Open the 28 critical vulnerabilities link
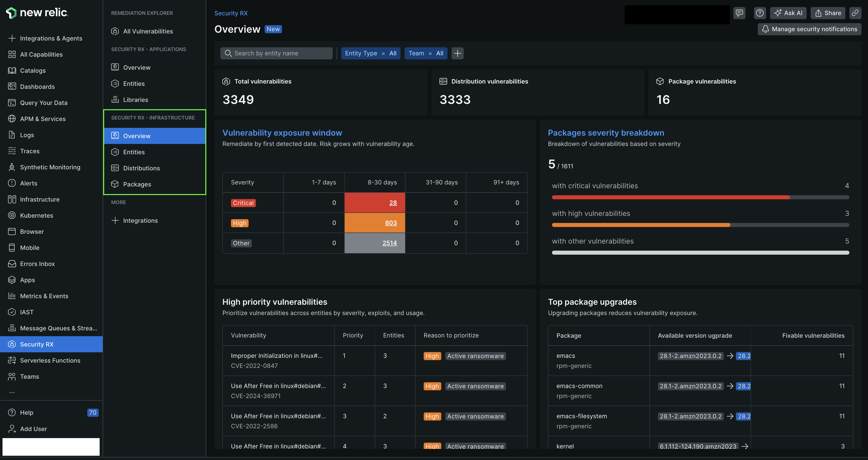The height and width of the screenshot is (460, 868). pyautogui.click(x=393, y=203)
